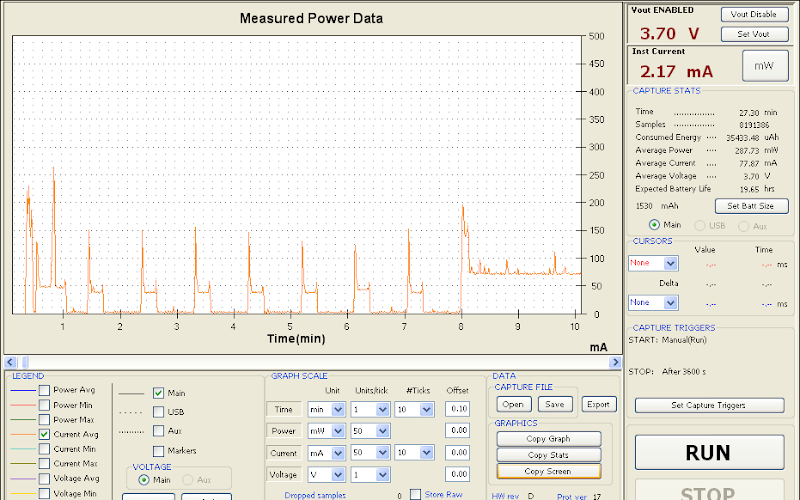Image resolution: width=800 pixels, height=500 pixels.
Task: Enable the Markers checkbox
Action: [x=158, y=451]
